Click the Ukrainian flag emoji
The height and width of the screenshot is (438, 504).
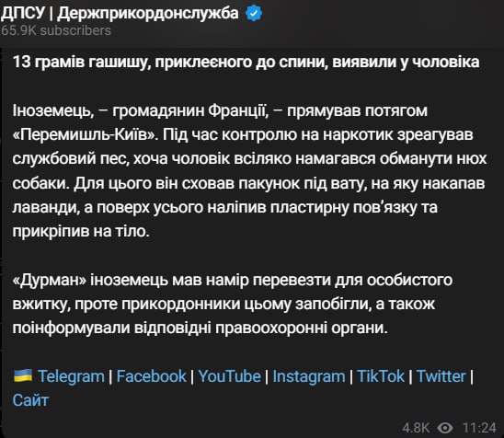(23, 375)
